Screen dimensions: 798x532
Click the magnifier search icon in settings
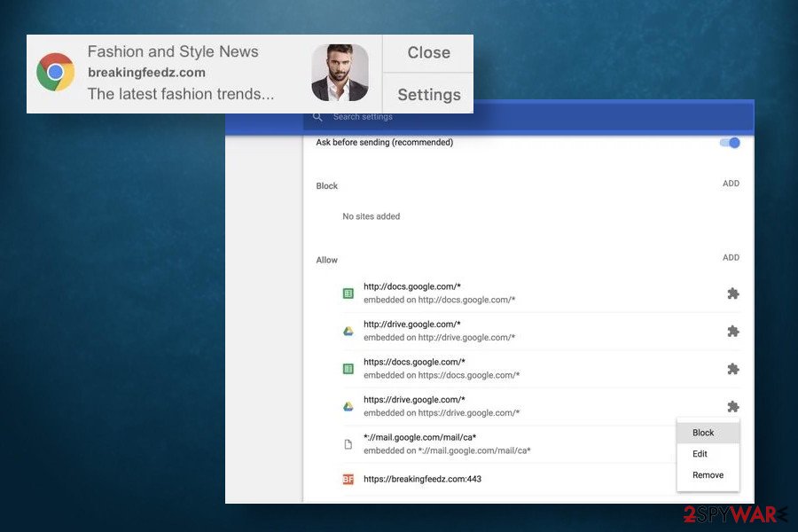317,116
